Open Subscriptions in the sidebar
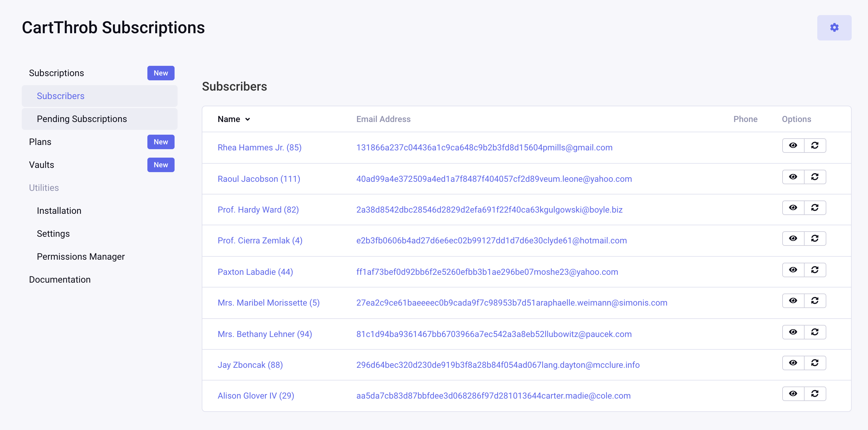Viewport: 868px width, 430px height. coord(56,73)
